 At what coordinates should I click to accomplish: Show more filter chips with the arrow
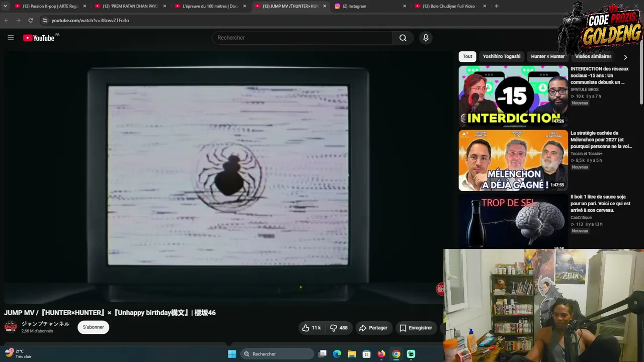click(x=625, y=57)
